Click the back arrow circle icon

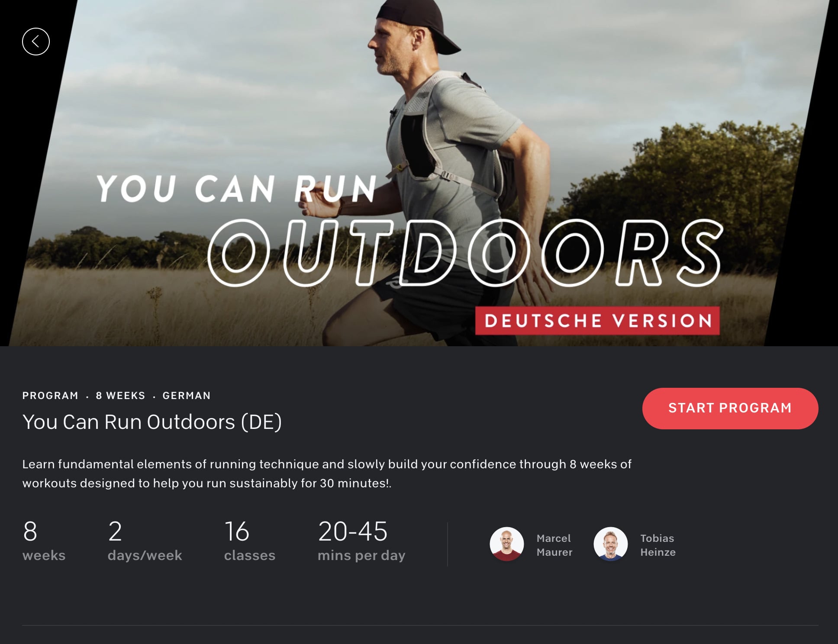tap(36, 42)
